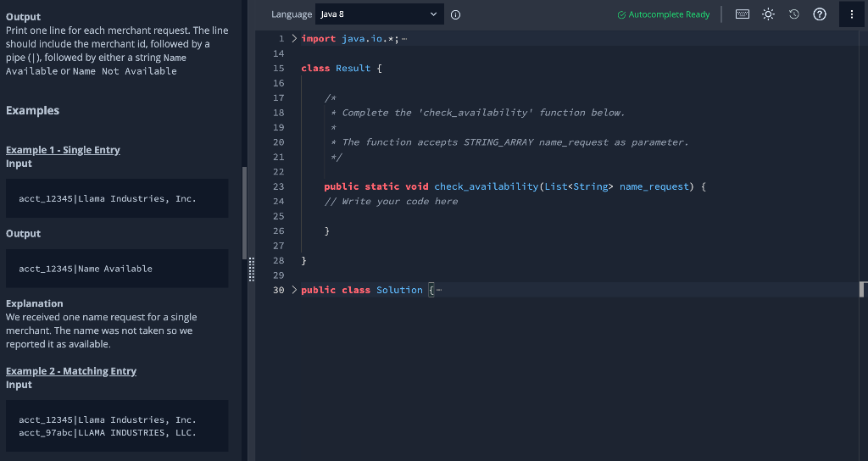Open code history restore icon
The width and height of the screenshot is (868, 461).
(x=793, y=14)
